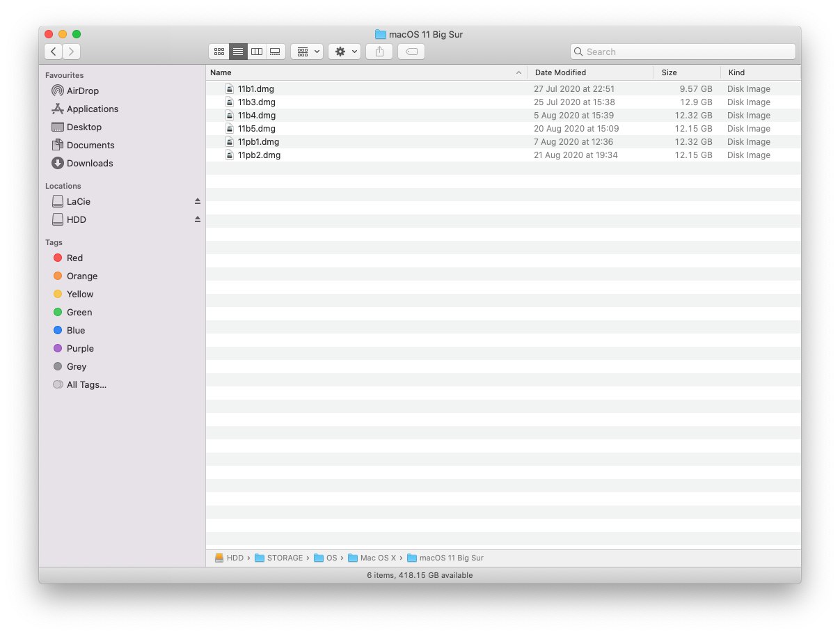Go forward with the right arrow button
This screenshot has height=635, width=840.
pos(72,52)
